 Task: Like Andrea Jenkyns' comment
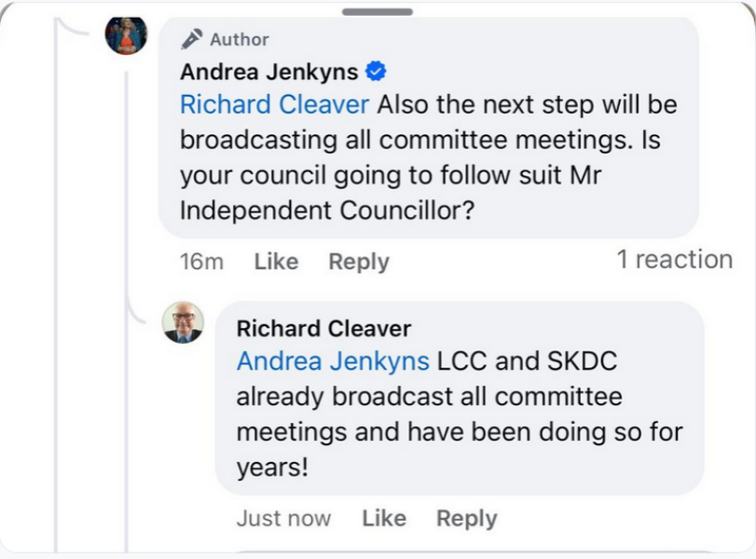275,262
